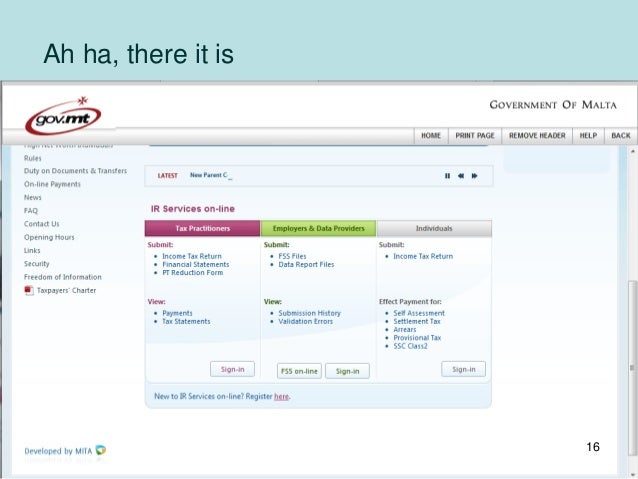Click the page vertical scrollbar thumb
The image size is (638, 479).
click(x=632, y=367)
